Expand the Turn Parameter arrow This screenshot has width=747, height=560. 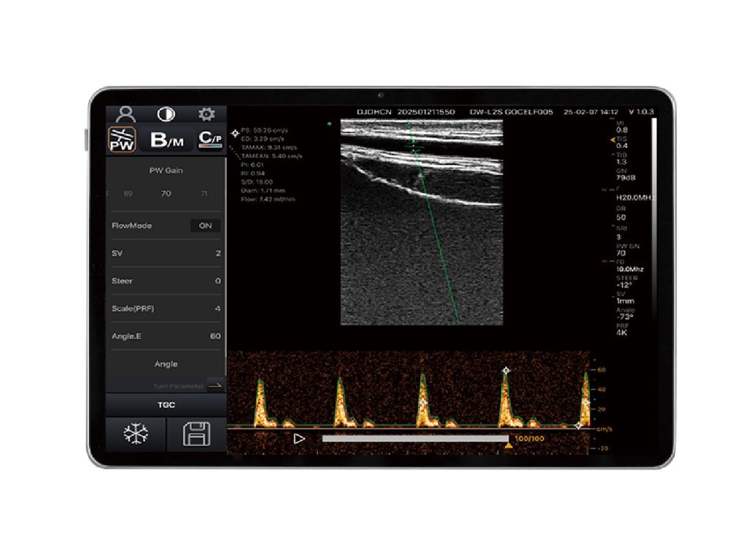pos(215,386)
